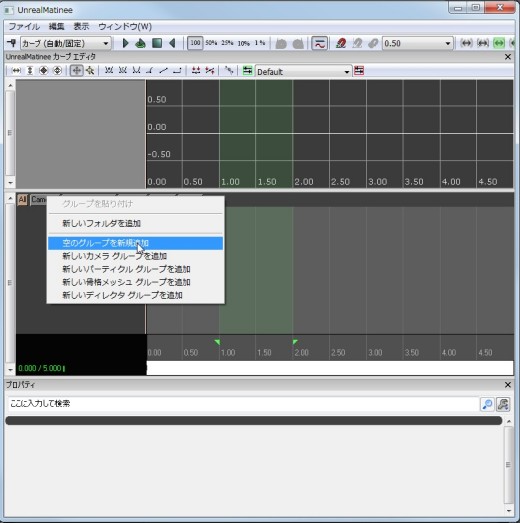Open the 編集 menu
Image resolution: width=520 pixels, height=523 pixels.
pyautogui.click(x=56, y=26)
